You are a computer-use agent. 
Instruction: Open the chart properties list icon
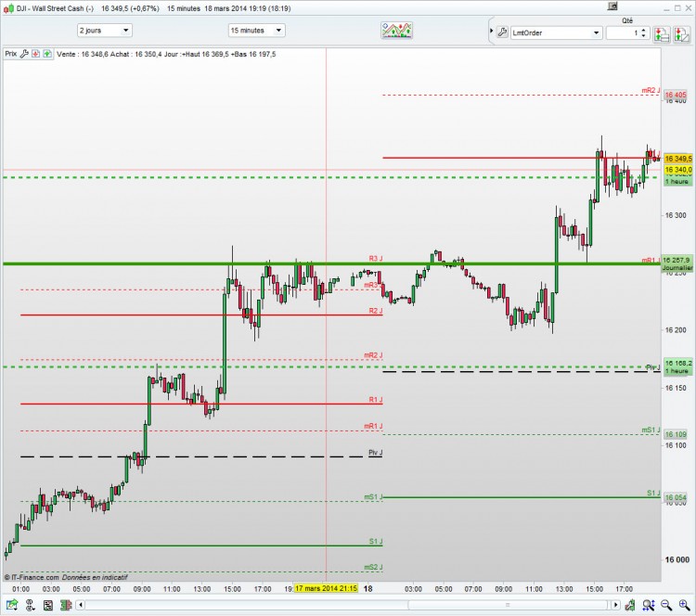pos(48,605)
